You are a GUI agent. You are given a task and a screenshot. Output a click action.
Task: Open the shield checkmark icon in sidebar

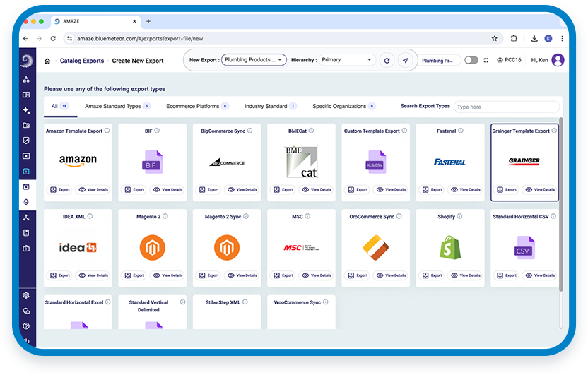[x=26, y=141]
